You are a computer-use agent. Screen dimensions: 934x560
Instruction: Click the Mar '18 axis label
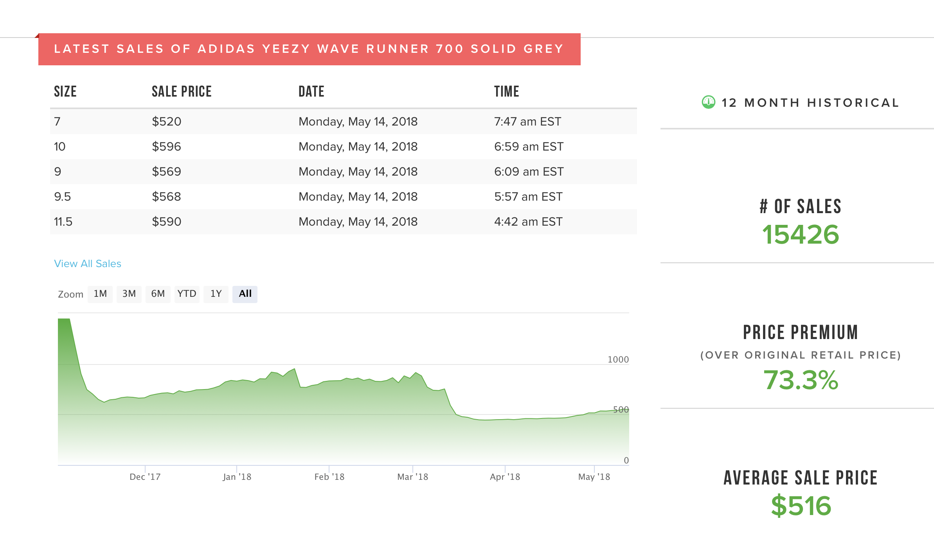[412, 477]
